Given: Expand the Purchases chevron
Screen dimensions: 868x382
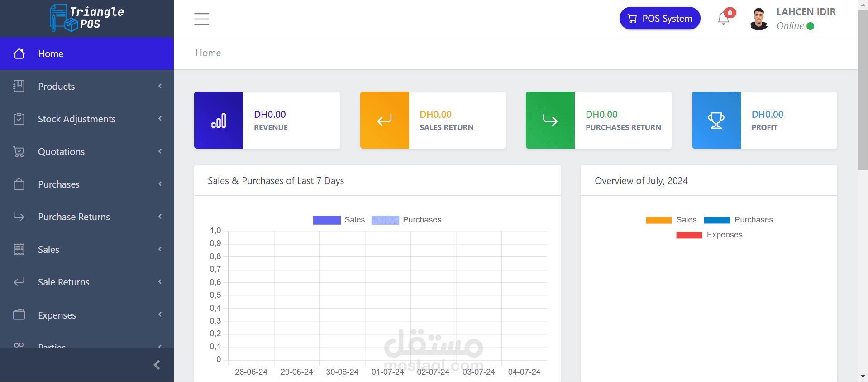Looking at the screenshot, I should tap(160, 184).
